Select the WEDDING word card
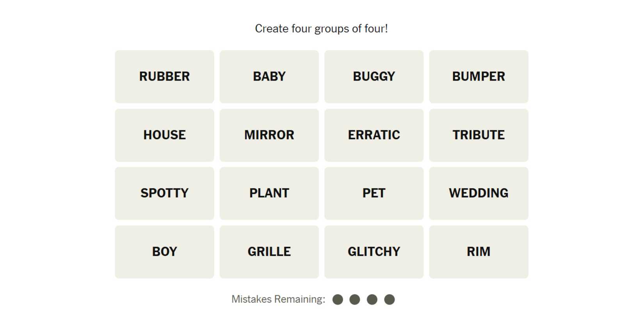 pos(479,193)
